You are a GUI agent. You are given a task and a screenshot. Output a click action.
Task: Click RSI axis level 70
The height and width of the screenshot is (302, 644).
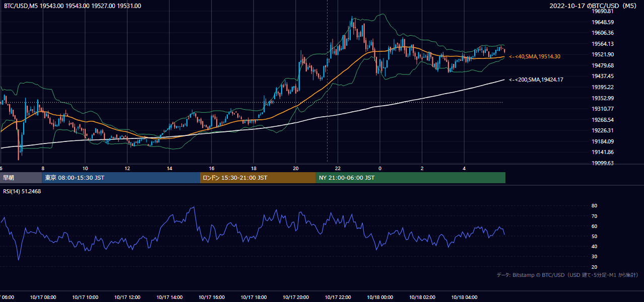pyautogui.click(x=594, y=216)
